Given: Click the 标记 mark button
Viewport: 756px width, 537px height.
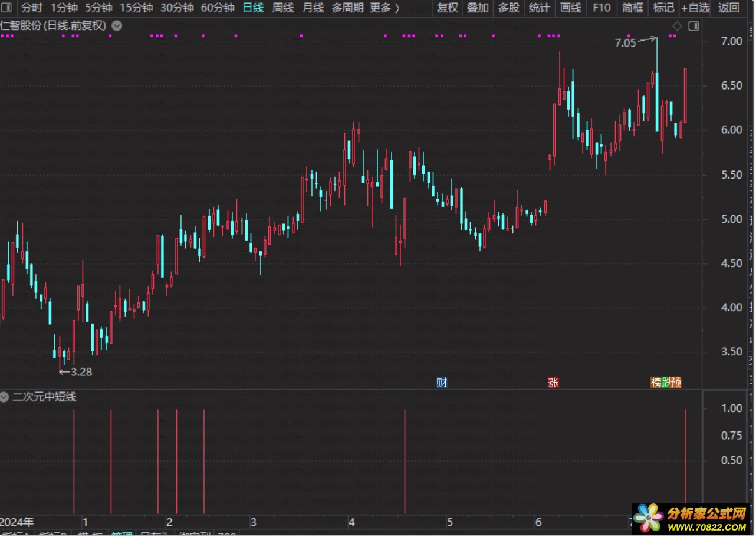Looking at the screenshot, I should coord(663,8).
